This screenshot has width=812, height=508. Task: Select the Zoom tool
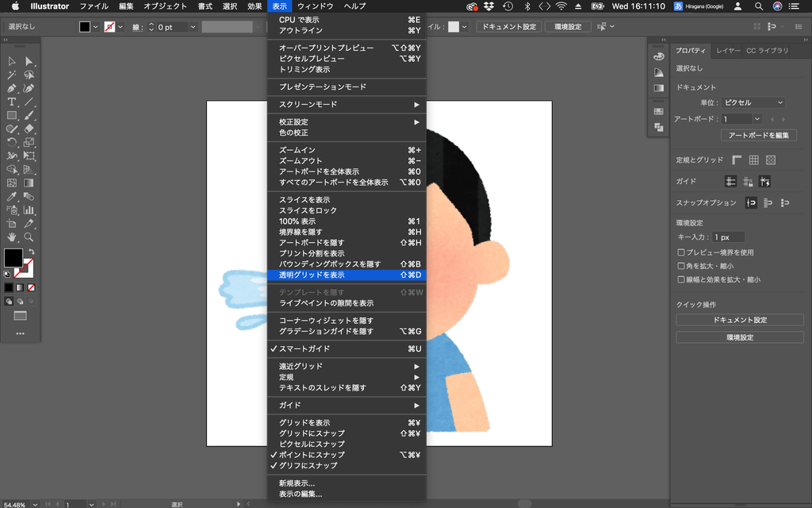pos(29,237)
